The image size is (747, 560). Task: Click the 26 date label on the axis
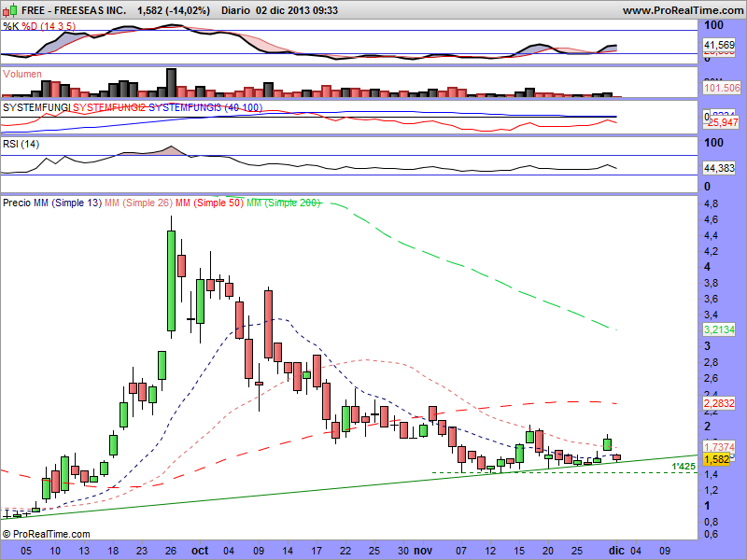click(x=171, y=551)
